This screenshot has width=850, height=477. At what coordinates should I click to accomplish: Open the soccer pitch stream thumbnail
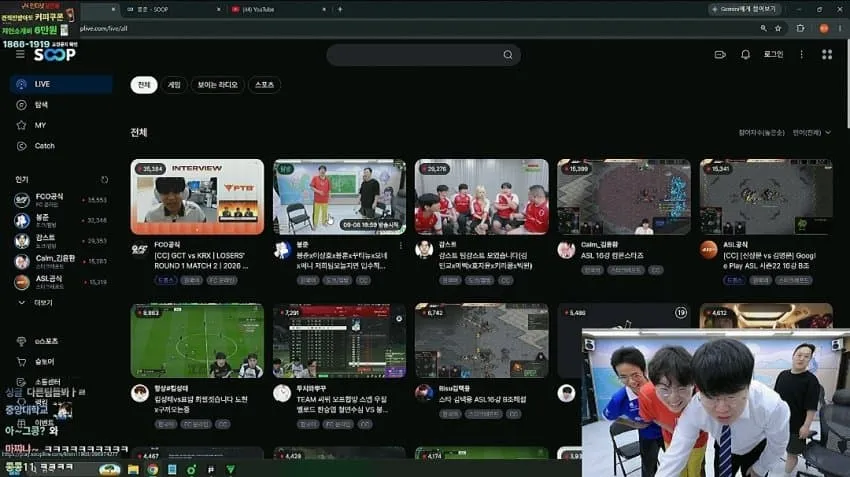197,340
